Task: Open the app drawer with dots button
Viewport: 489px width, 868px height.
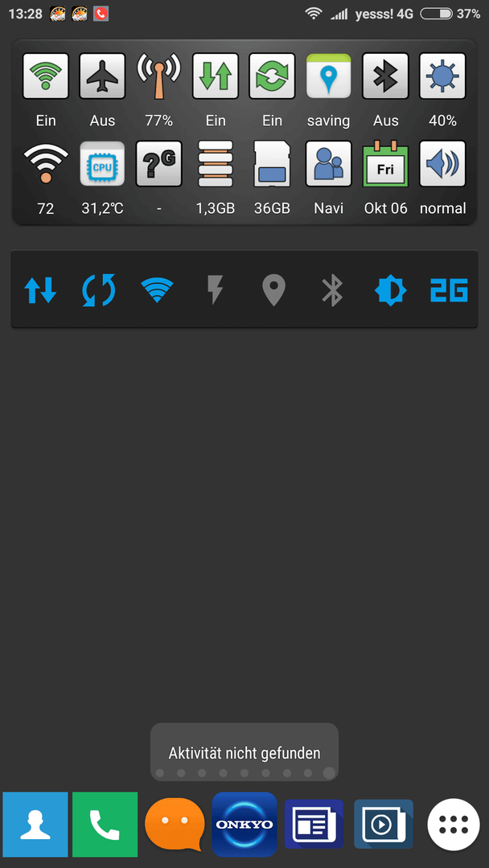Action: pyautogui.click(x=454, y=825)
